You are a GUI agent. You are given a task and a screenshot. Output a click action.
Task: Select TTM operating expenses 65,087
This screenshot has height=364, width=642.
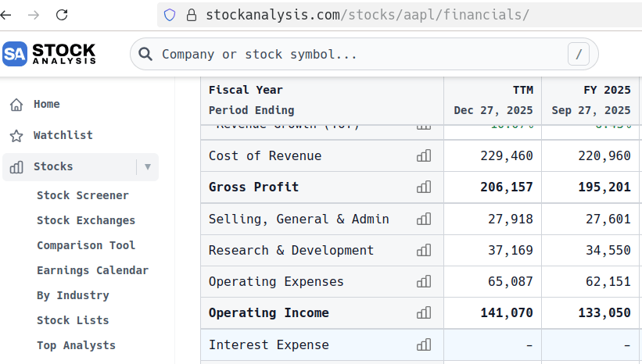coord(511,282)
